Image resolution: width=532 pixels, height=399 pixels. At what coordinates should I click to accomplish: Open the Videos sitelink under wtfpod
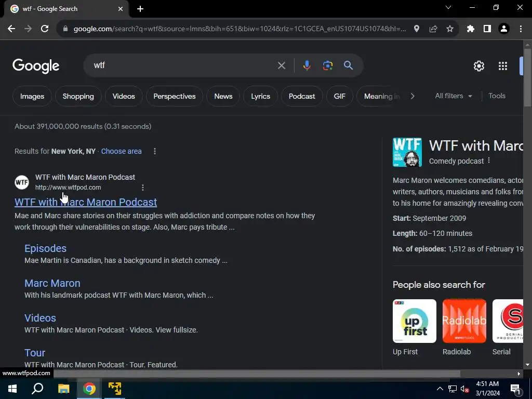coord(40,318)
